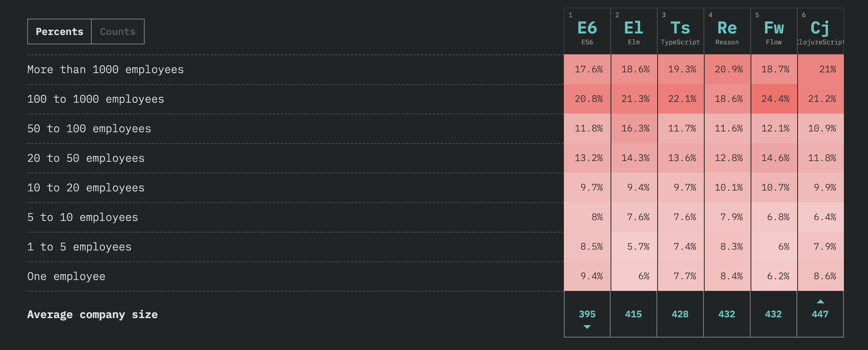868x350 pixels.
Task: Click up arrow above 447 average
Action: (820, 301)
